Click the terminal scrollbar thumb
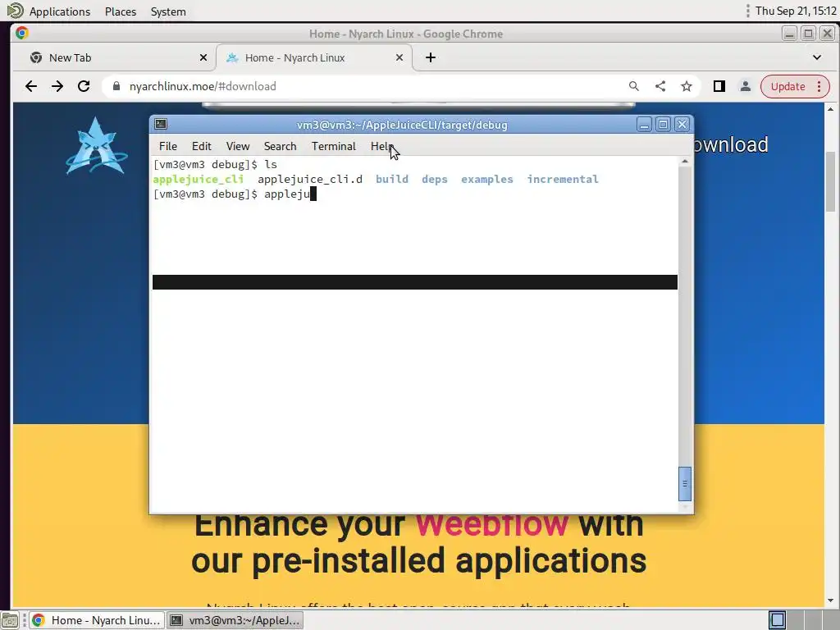Image resolution: width=840 pixels, height=630 pixels. pos(685,483)
